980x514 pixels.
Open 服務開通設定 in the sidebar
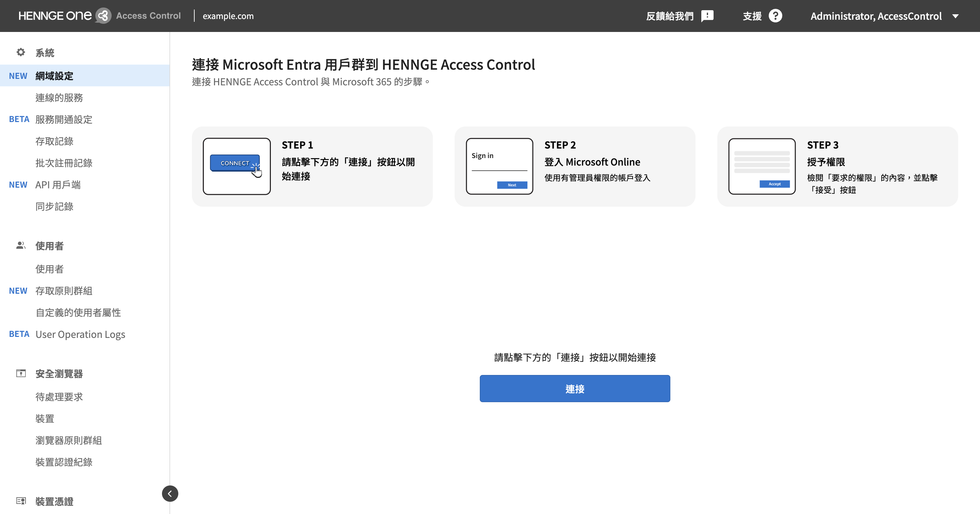coord(64,119)
